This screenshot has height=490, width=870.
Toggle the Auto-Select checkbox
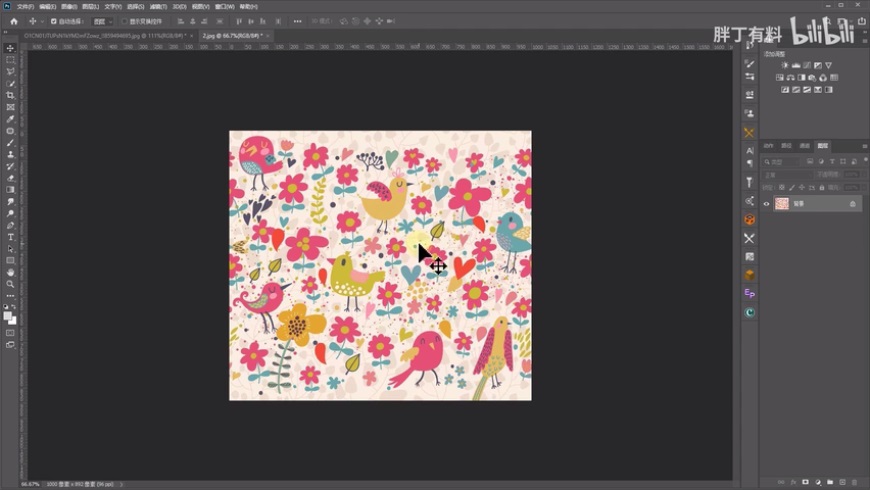[x=54, y=21]
